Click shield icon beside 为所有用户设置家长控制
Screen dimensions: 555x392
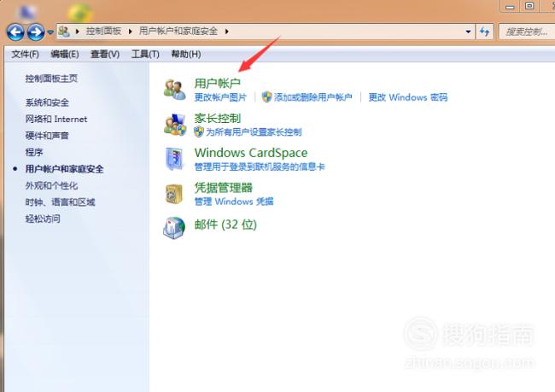pyautogui.click(x=199, y=132)
